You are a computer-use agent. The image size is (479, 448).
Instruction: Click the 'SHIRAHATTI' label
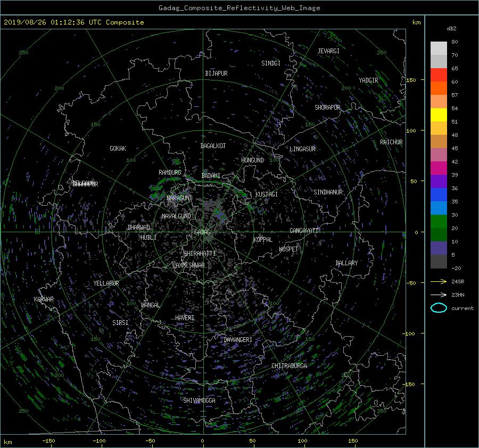click(200, 254)
